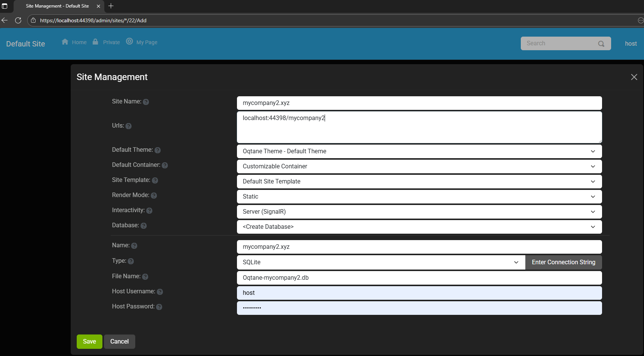The height and width of the screenshot is (356, 644).
Task: Click the help icon next to Site Name
Action: point(146,102)
